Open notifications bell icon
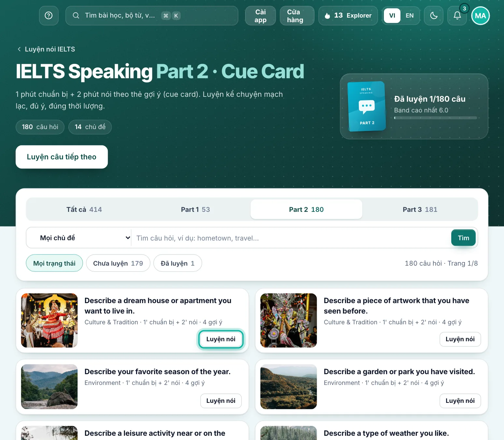The width and height of the screenshot is (504, 440). [457, 16]
